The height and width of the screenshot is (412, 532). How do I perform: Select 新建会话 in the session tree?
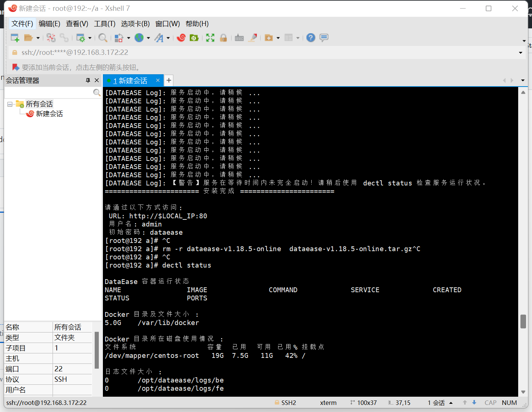pyautogui.click(x=49, y=113)
